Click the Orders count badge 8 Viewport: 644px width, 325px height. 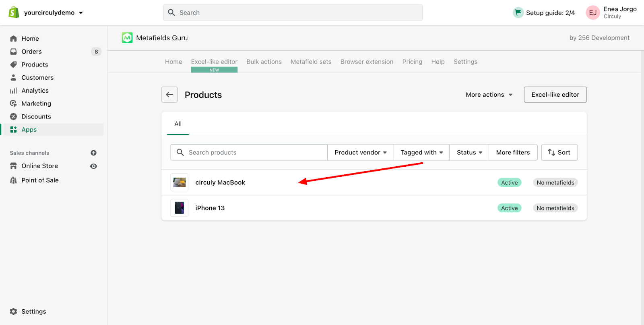[x=96, y=52]
